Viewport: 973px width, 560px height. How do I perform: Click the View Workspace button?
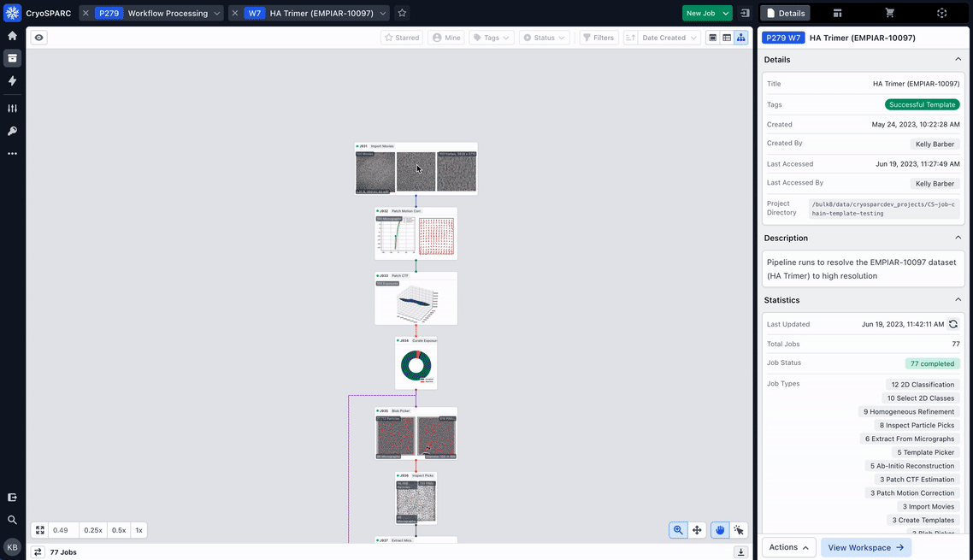coord(865,547)
